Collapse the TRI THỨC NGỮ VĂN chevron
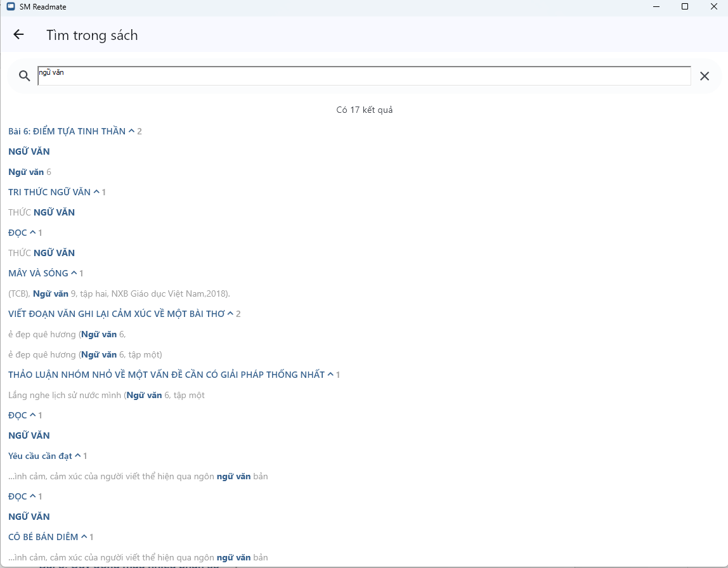 pos(96,192)
